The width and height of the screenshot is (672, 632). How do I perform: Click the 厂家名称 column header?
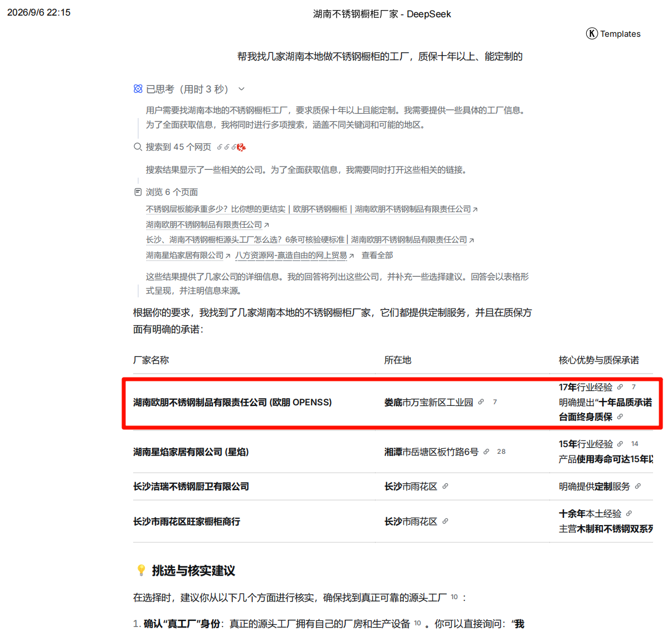point(151,360)
